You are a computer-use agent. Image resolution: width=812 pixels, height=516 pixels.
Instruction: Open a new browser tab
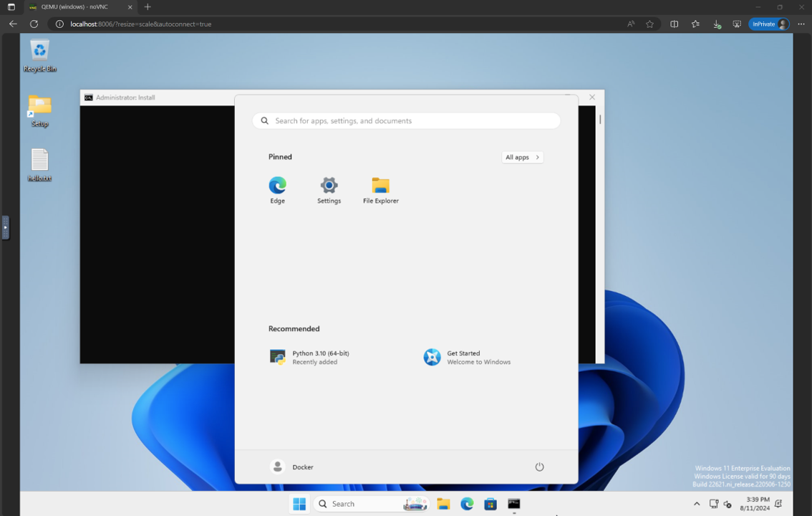pyautogui.click(x=148, y=7)
